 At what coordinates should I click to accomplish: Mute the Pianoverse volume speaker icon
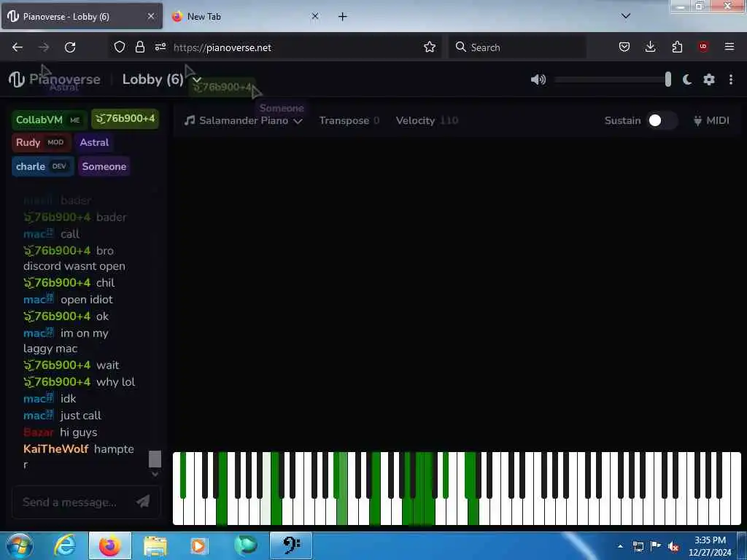pyautogui.click(x=538, y=79)
